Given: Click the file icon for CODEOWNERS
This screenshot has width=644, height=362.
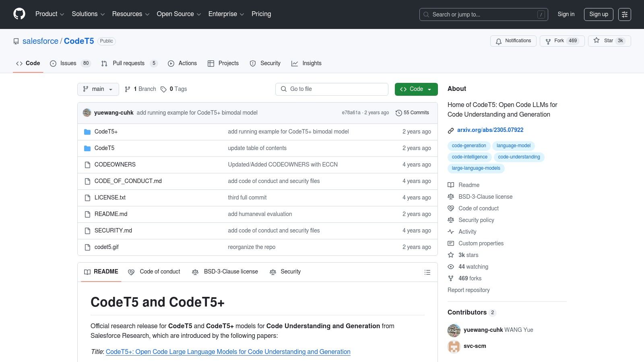Looking at the screenshot, I should [x=87, y=165].
